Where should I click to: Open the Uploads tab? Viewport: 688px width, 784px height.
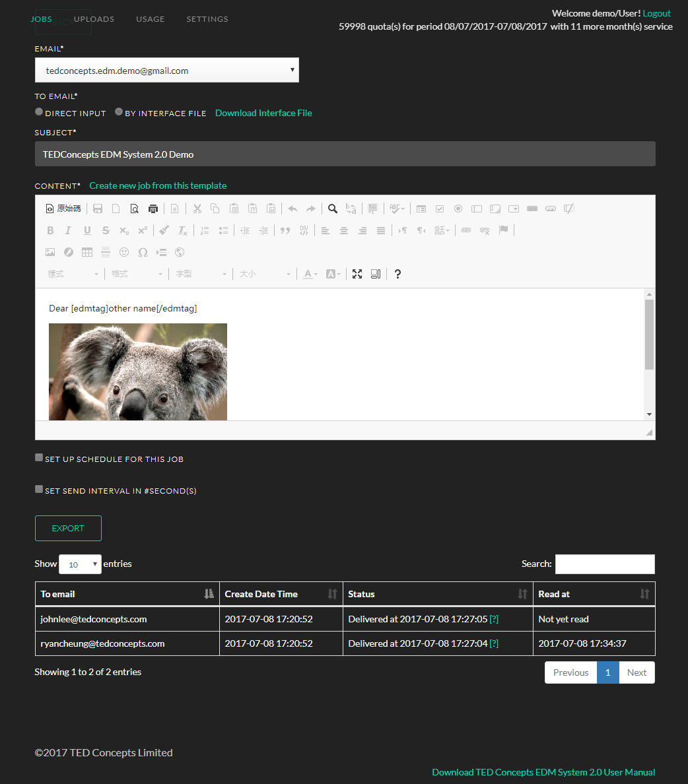click(x=94, y=19)
